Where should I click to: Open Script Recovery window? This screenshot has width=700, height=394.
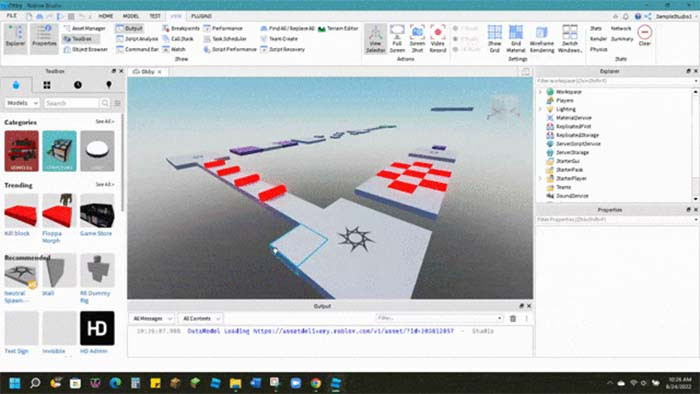click(x=283, y=50)
